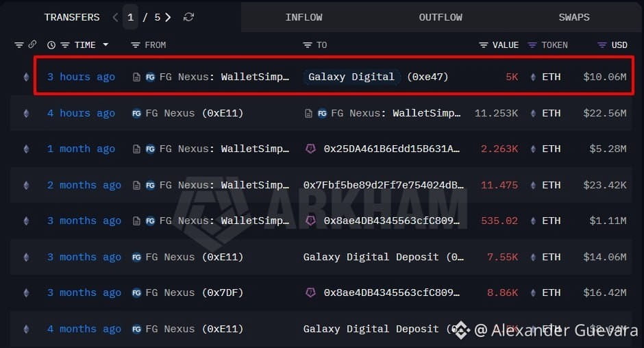Select the 2.263K value cell

[499, 149]
